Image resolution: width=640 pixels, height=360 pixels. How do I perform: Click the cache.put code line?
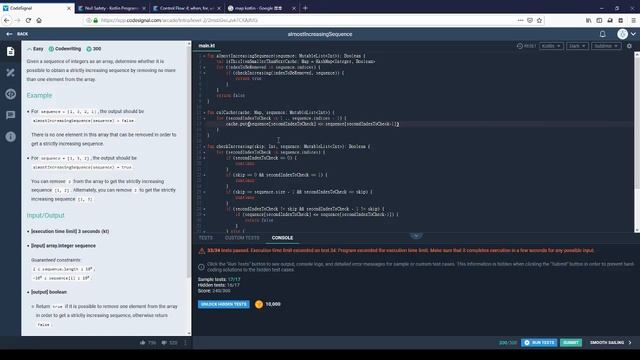coord(312,124)
